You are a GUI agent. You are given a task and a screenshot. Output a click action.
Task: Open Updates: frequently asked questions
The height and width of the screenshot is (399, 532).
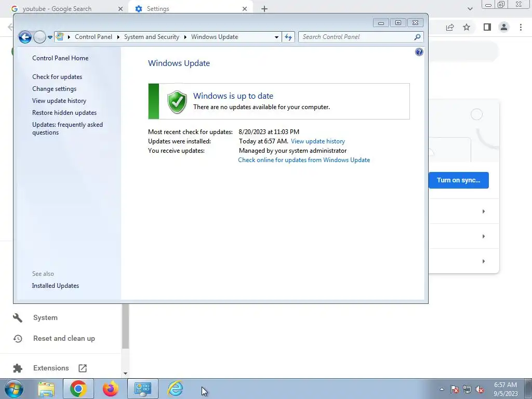point(68,129)
